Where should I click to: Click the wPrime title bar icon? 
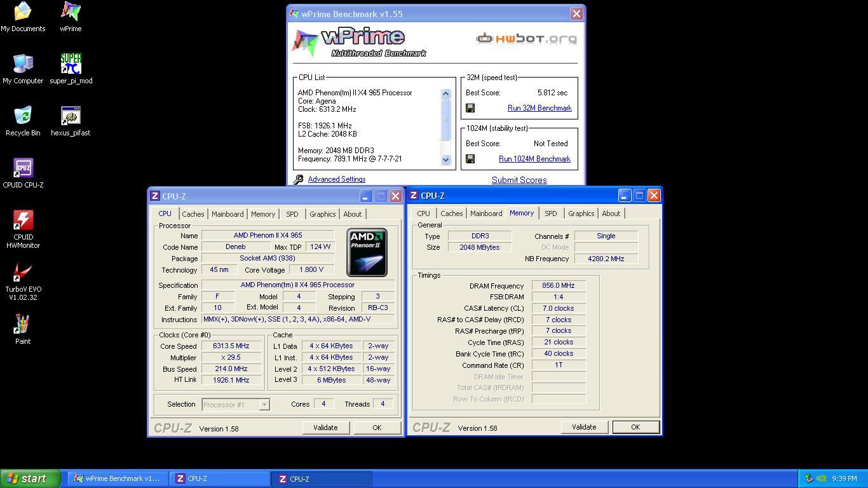294,13
